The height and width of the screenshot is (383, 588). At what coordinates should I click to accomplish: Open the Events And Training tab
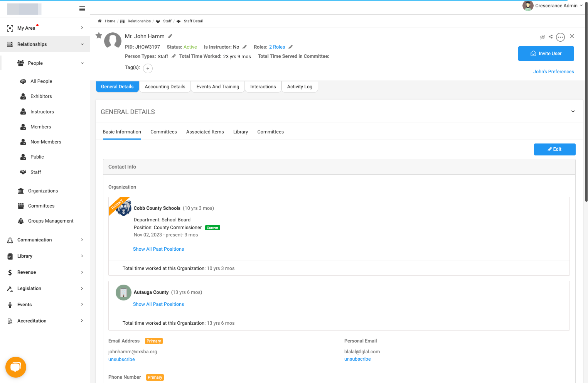218,87
